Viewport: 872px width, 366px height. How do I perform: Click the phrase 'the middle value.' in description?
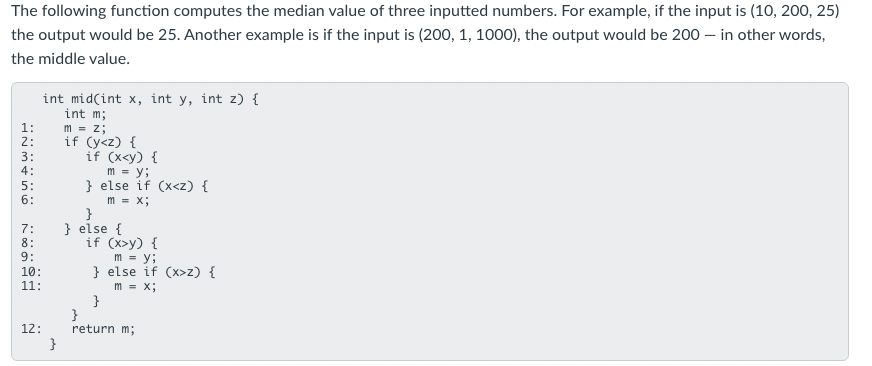70,59
